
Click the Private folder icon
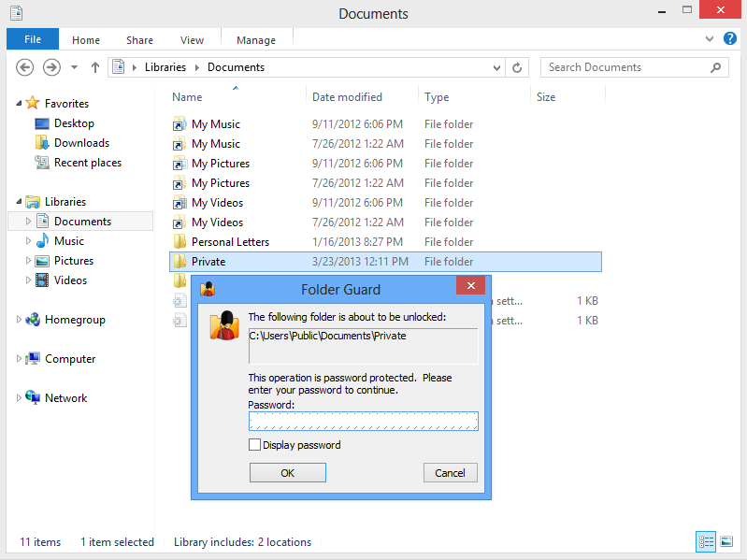(x=180, y=261)
